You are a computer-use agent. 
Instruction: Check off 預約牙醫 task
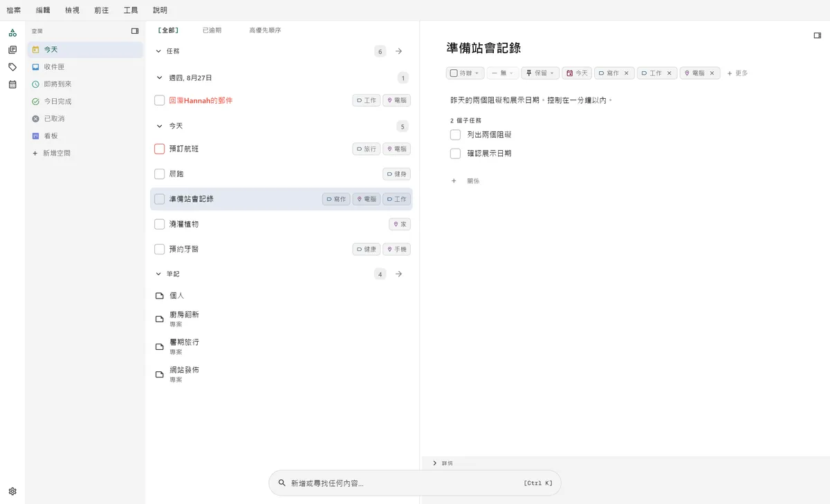coord(160,249)
